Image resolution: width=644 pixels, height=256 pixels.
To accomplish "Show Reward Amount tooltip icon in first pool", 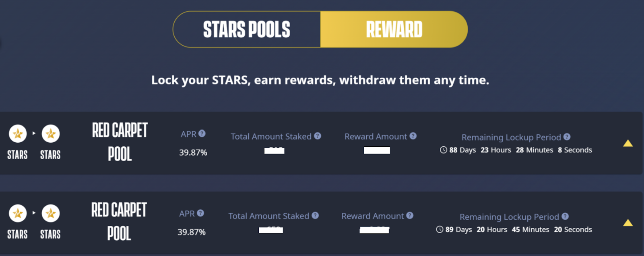I will click(x=413, y=136).
